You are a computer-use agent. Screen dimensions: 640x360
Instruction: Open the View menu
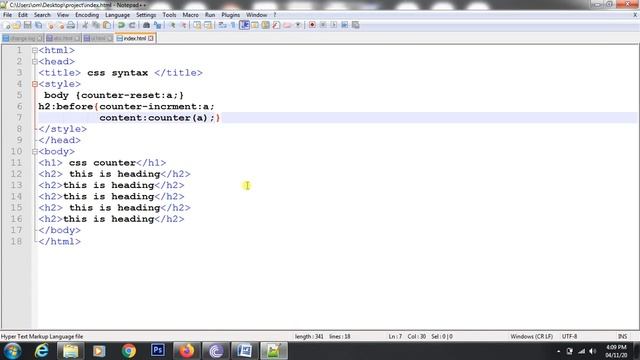click(x=62, y=15)
